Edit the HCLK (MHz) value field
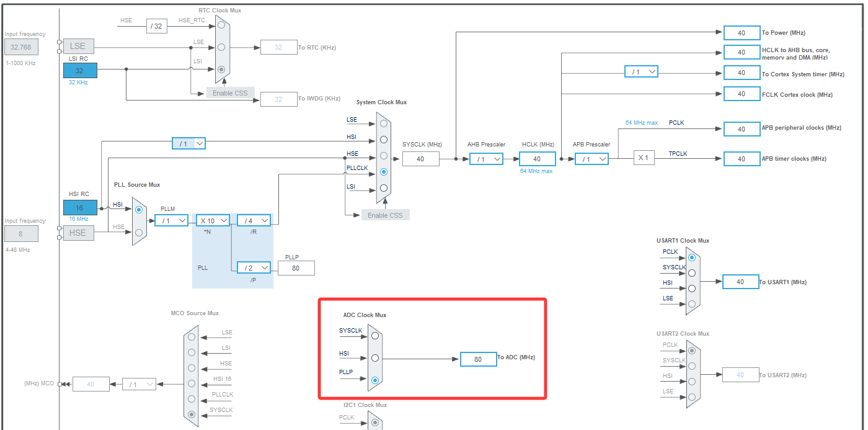 point(537,159)
